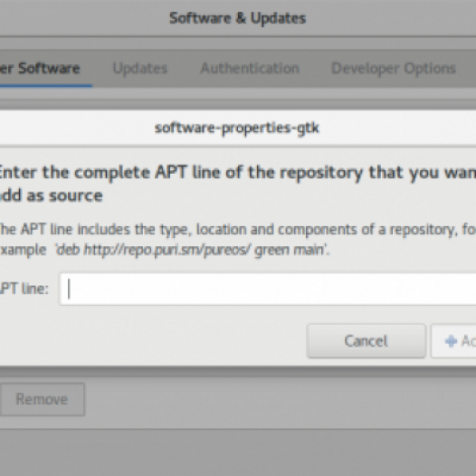476x476 pixels.
Task: Click the software-properties-gtk dialog title bar
Action: pos(237,129)
